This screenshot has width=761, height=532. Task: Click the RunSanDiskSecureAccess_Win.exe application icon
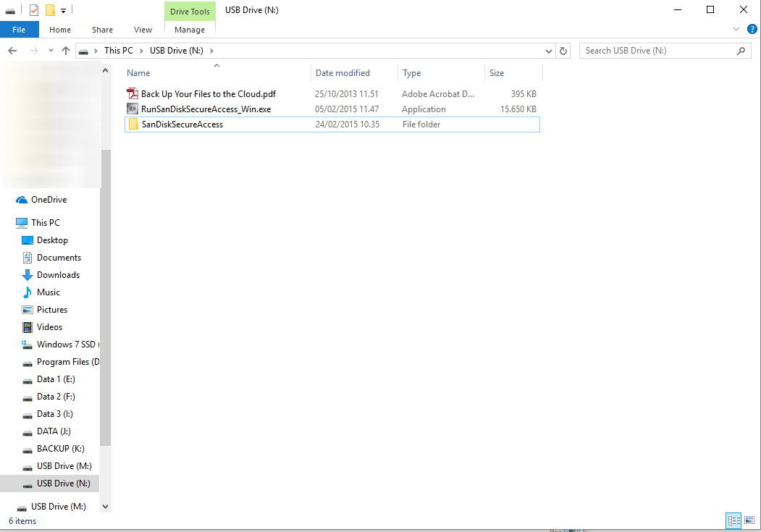tap(133, 109)
